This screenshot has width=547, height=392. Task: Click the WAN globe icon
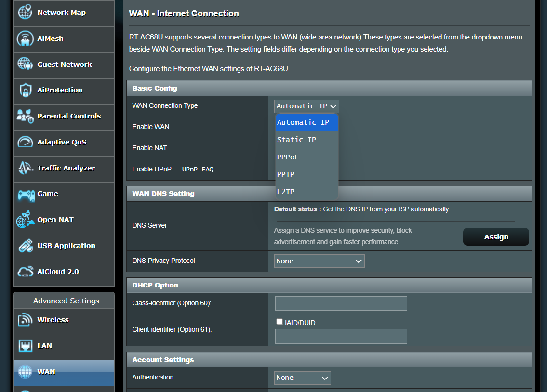tap(25, 372)
